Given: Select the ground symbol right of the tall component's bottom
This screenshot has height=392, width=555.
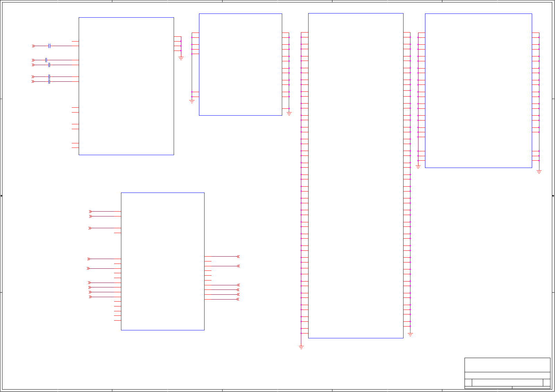Looking at the screenshot, I should (410, 335).
